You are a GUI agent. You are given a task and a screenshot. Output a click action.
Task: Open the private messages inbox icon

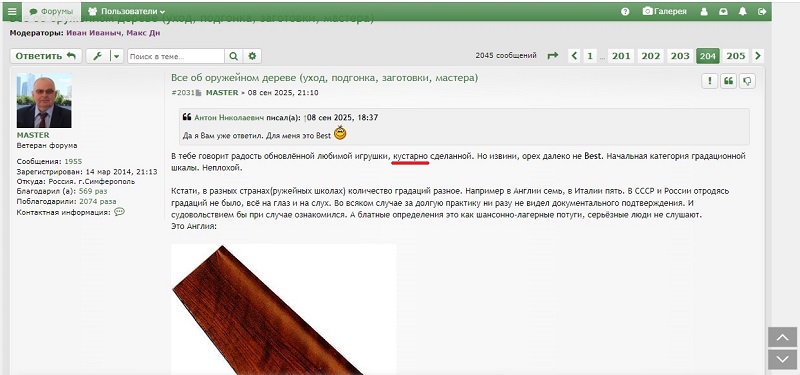pyautogui.click(x=723, y=11)
